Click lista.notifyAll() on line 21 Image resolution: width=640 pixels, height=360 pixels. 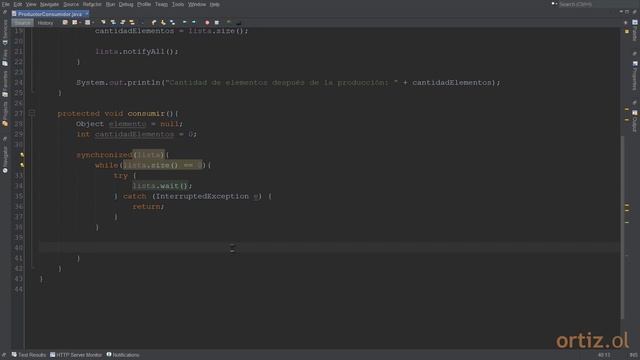click(137, 51)
